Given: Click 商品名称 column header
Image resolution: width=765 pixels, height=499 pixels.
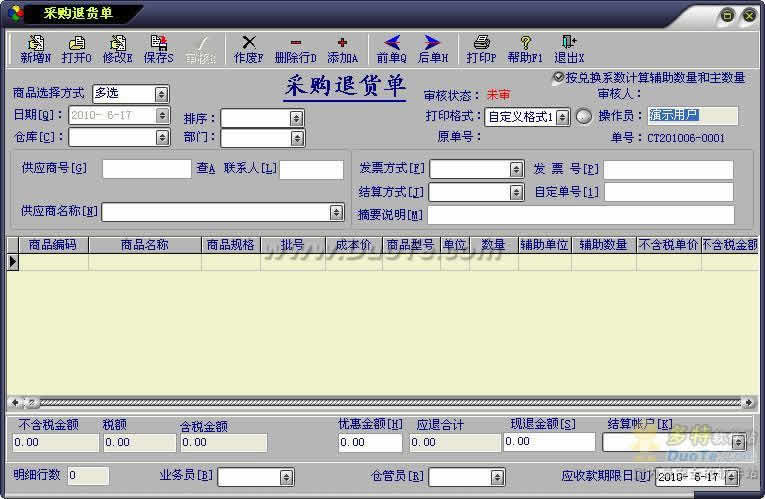Looking at the screenshot, I should 145,245.
